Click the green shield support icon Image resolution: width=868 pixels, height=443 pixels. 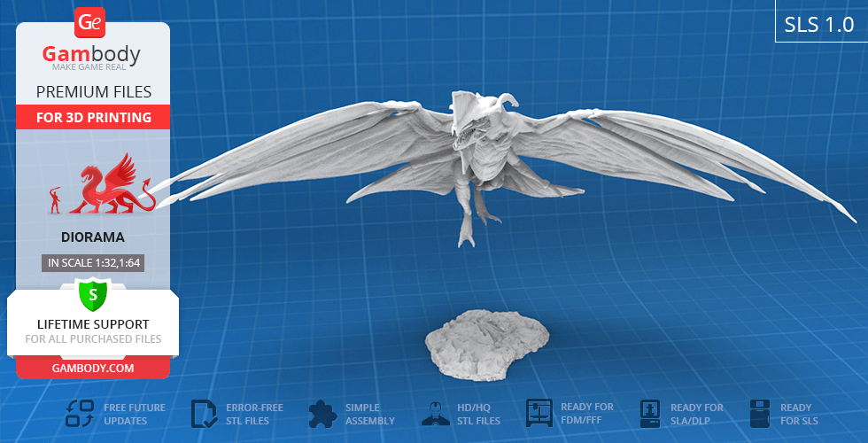pos(92,294)
